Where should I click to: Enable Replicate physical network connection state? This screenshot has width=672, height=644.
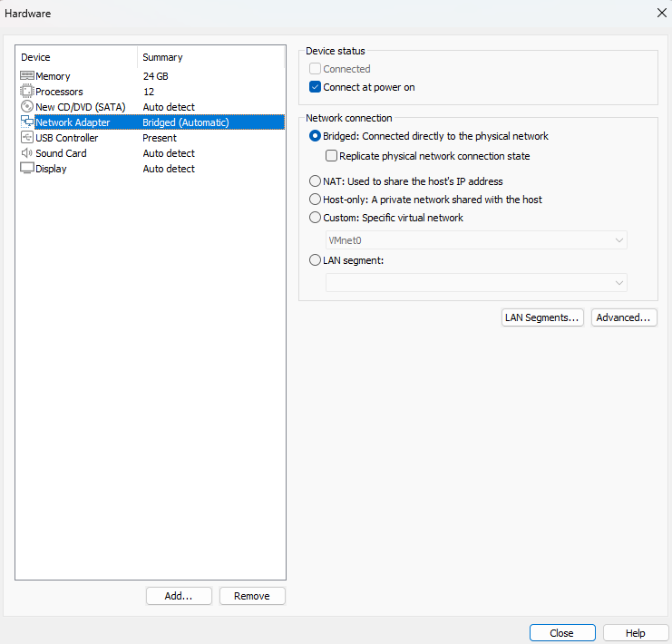(331, 156)
